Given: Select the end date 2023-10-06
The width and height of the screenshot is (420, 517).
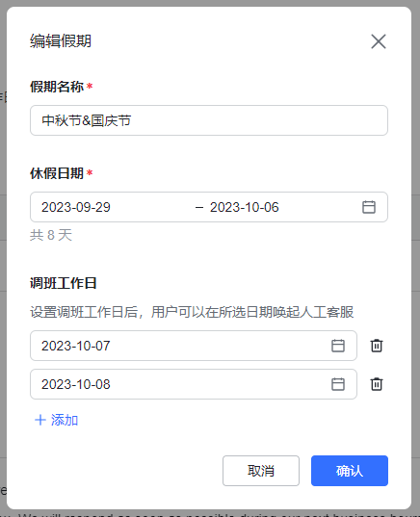Looking at the screenshot, I should click(245, 207).
